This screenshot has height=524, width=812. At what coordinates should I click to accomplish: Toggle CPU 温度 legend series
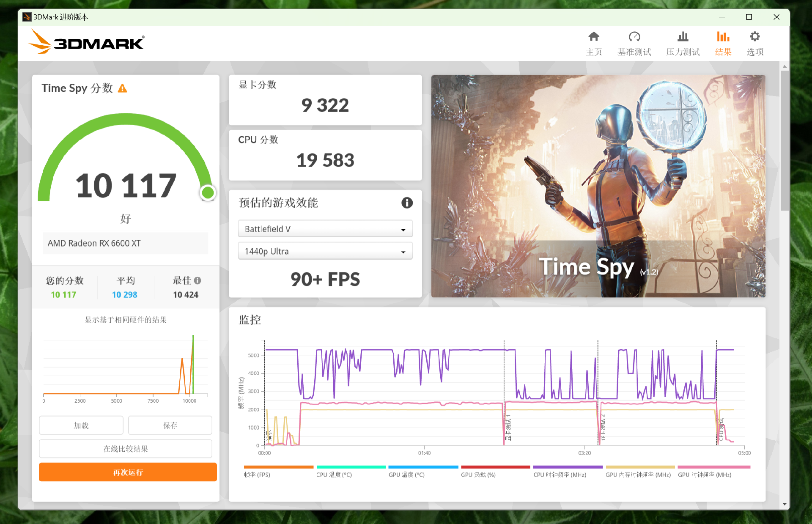click(x=334, y=475)
